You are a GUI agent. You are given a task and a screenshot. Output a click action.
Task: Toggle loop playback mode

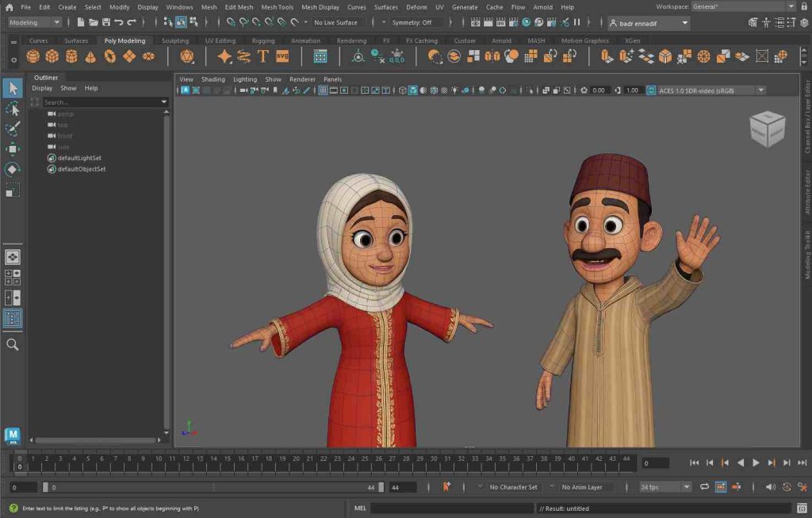pyautogui.click(x=704, y=486)
